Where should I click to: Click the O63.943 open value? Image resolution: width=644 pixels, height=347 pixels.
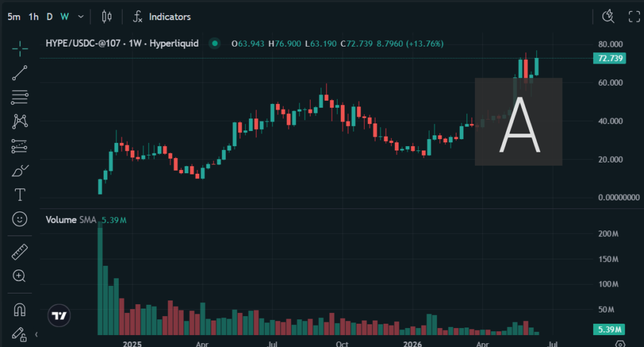(248, 43)
